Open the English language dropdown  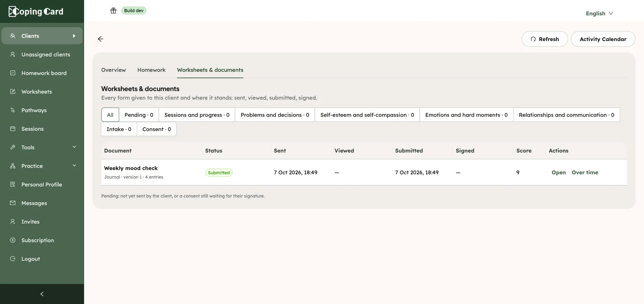tap(600, 13)
